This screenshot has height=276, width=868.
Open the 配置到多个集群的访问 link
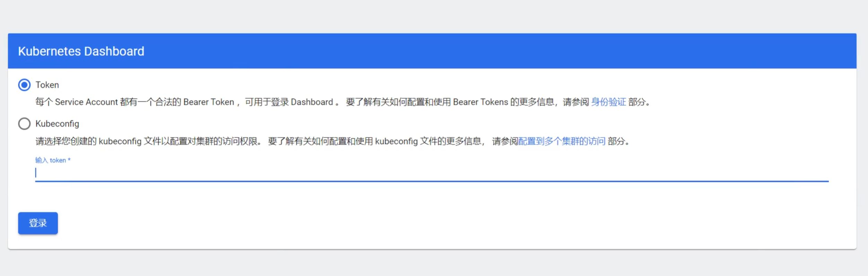pyautogui.click(x=562, y=141)
